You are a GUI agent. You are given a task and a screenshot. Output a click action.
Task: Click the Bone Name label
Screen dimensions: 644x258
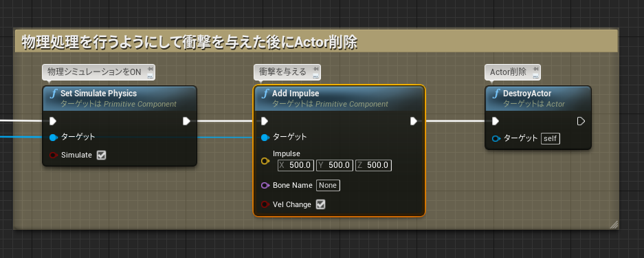coord(292,185)
